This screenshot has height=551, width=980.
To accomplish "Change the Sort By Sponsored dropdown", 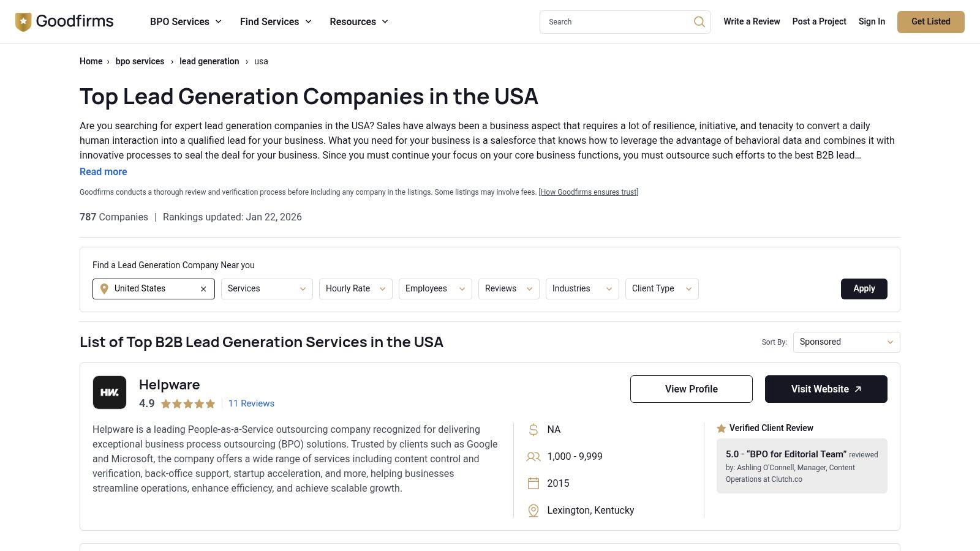I will click(x=846, y=342).
